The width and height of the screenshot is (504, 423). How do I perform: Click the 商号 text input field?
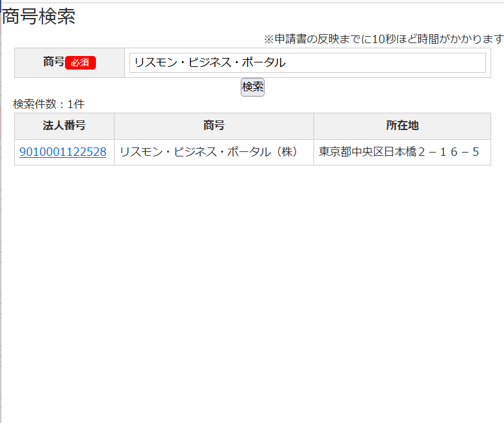pos(307,62)
